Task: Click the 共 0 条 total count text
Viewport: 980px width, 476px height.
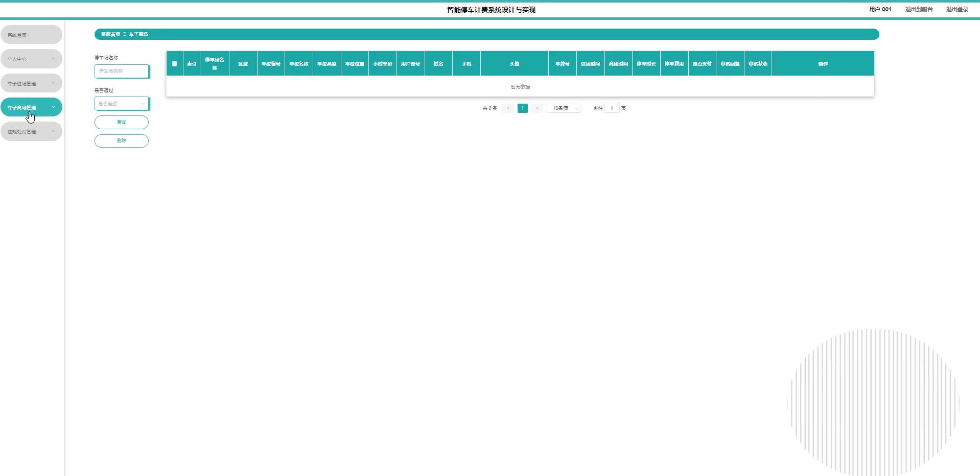Action: tap(489, 108)
